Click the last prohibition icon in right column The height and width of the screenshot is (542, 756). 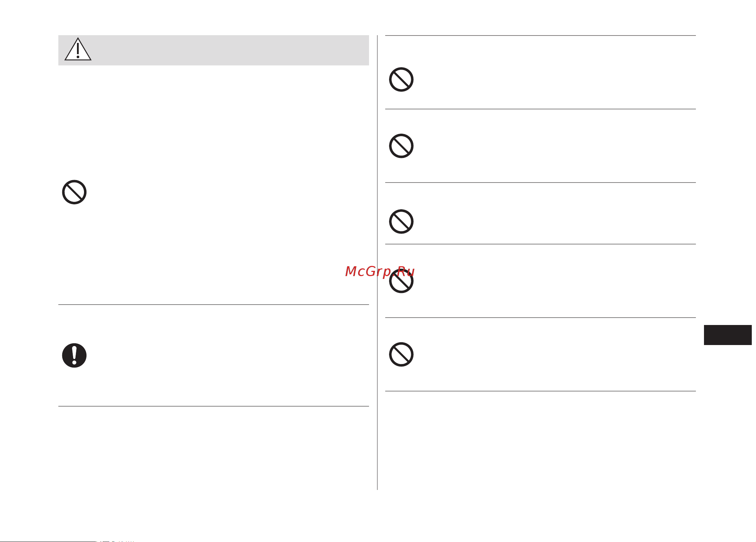point(401,354)
